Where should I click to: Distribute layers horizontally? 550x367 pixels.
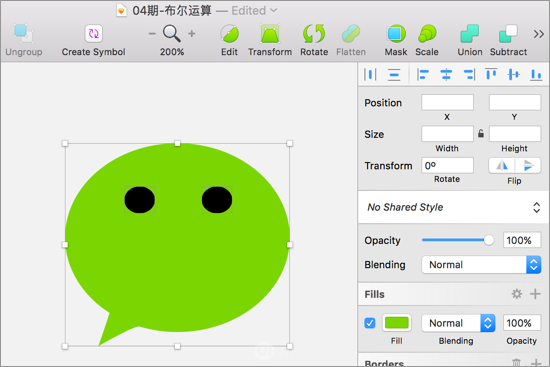[x=370, y=74]
